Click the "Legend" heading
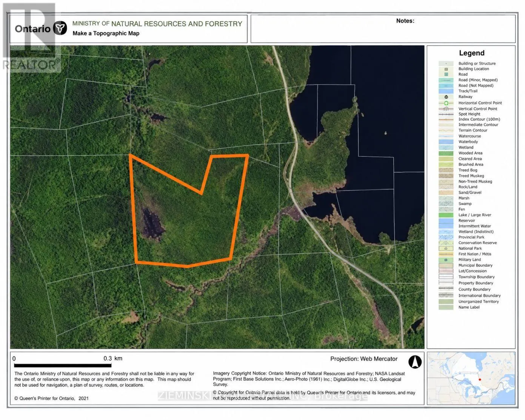The image size is (525, 420). [x=472, y=53]
